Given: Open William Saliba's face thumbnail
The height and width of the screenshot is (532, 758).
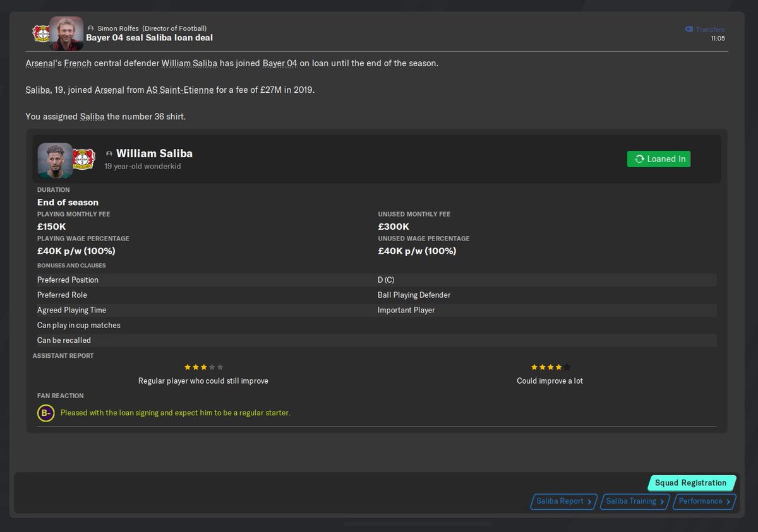Looking at the screenshot, I should tap(55, 160).
